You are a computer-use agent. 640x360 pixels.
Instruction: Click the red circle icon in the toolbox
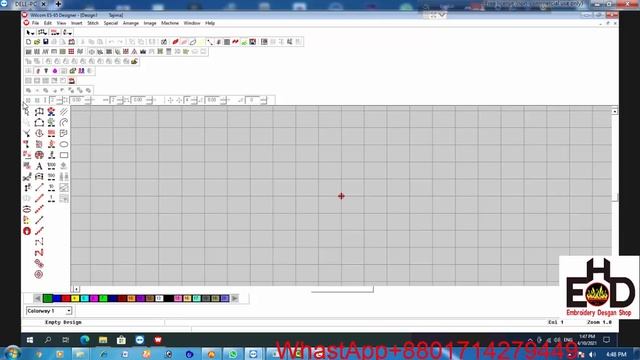click(27, 231)
